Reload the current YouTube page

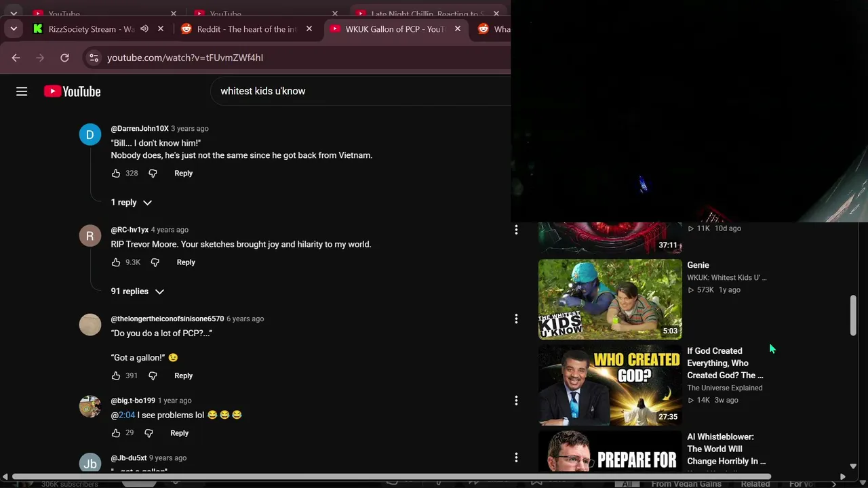coord(64,58)
